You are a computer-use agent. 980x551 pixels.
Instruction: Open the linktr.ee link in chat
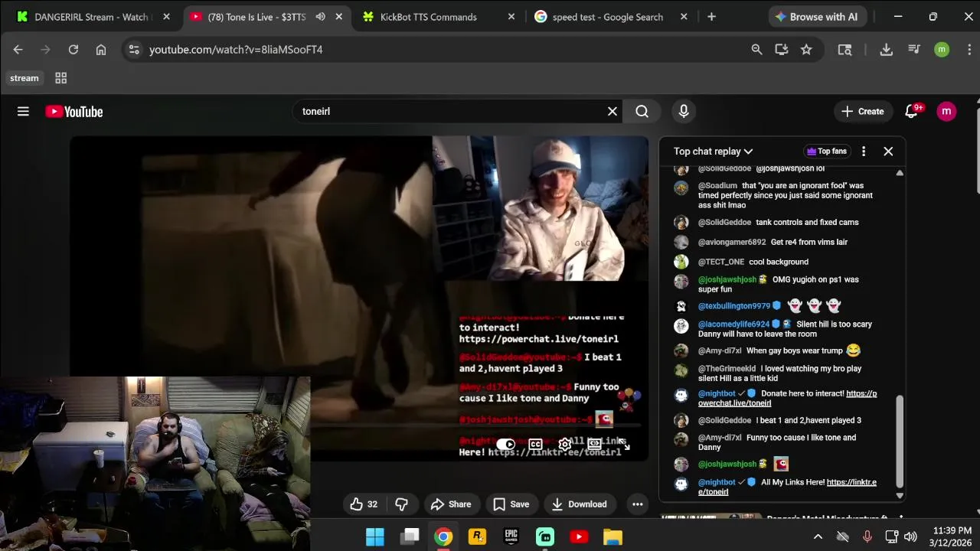click(788, 487)
